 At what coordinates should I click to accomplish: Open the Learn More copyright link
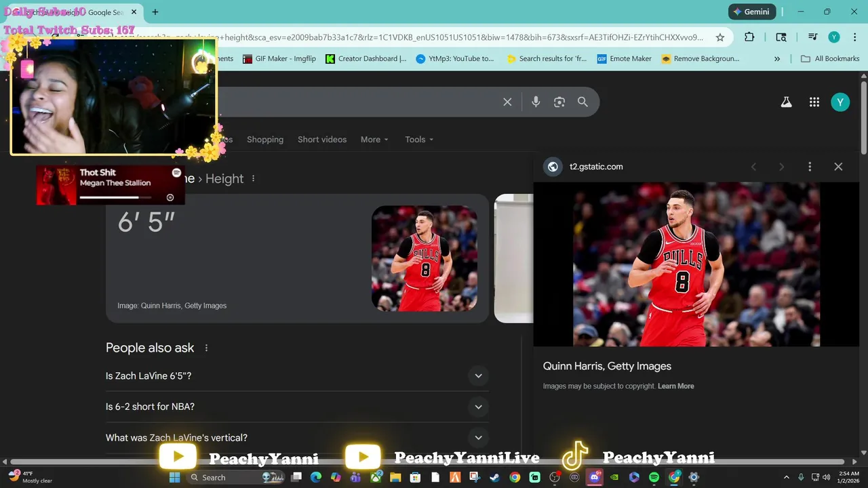676,386
